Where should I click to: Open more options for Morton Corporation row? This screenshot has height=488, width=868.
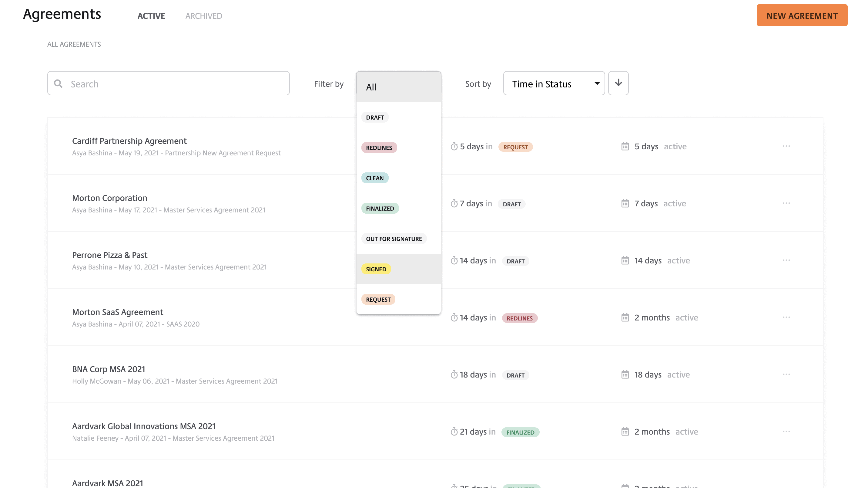(786, 203)
